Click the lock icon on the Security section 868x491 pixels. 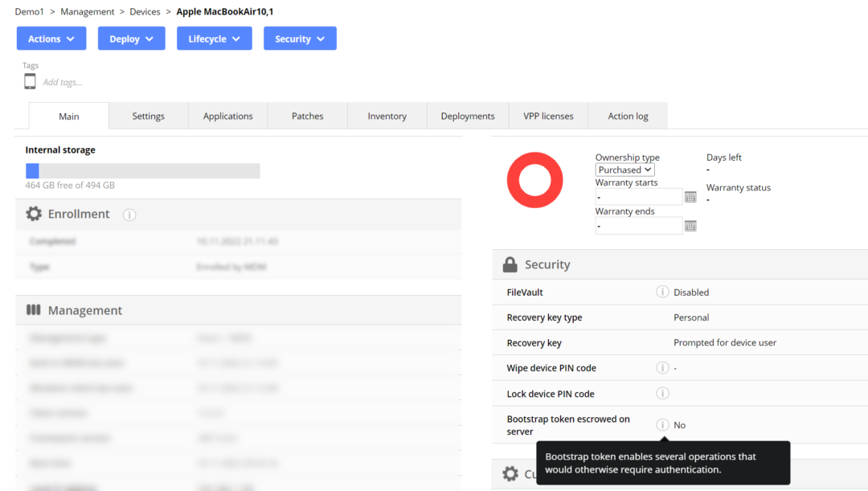coord(510,264)
